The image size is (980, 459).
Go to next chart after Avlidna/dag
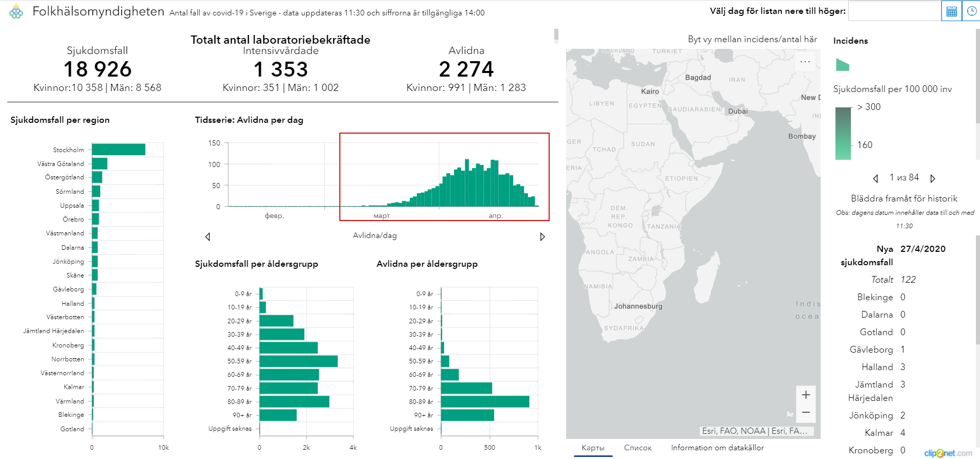pyautogui.click(x=542, y=237)
